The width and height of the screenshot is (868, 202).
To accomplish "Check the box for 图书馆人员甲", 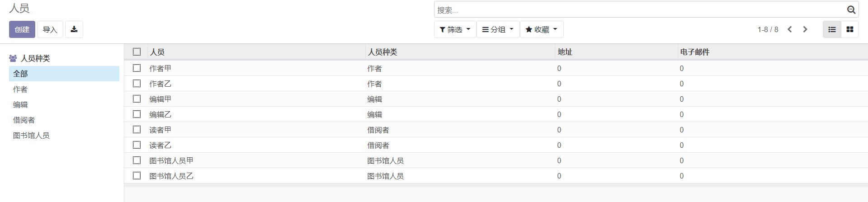I will [x=137, y=160].
